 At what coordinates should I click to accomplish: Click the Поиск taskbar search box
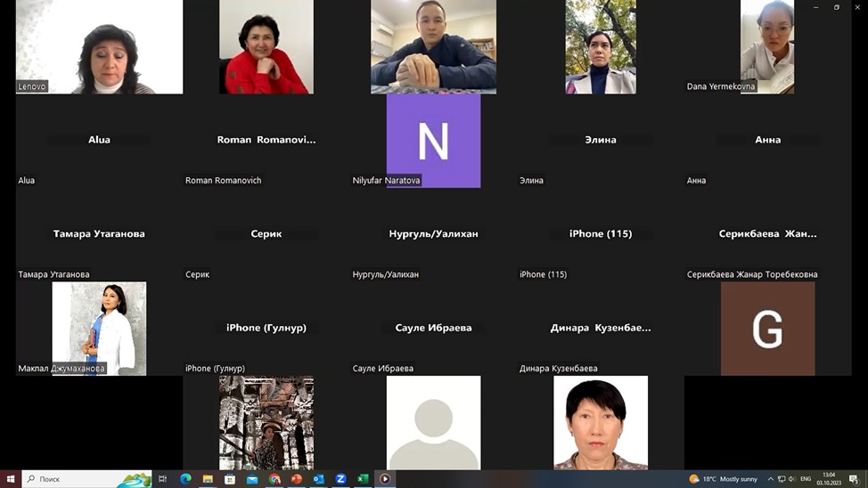[87, 479]
